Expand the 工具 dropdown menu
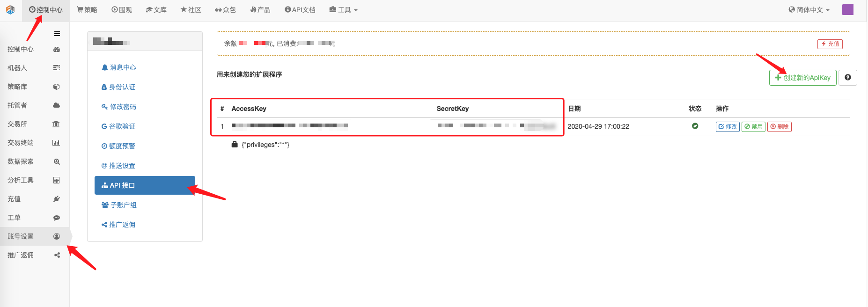The image size is (868, 307). coord(343,10)
